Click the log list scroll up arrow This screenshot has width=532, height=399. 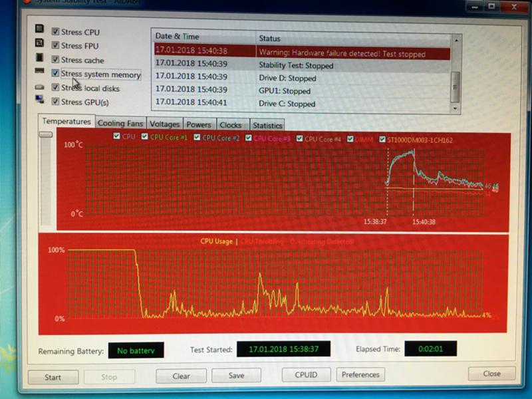pos(456,41)
